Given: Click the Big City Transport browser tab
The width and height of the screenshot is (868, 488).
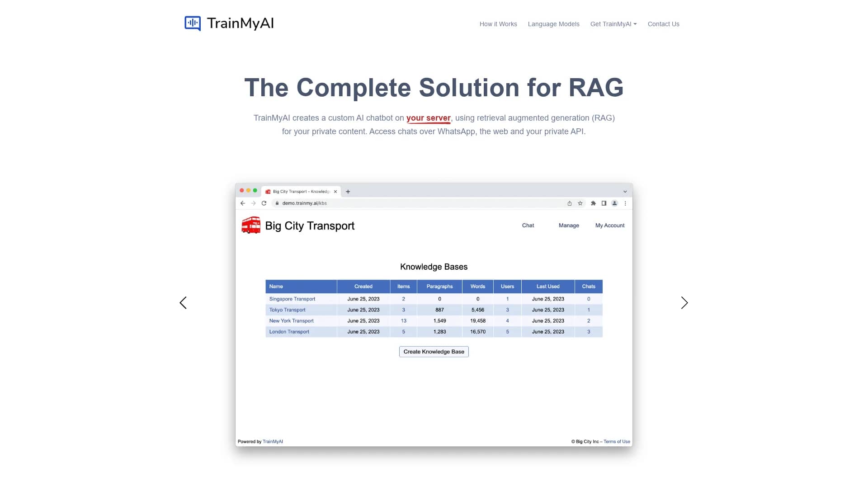Looking at the screenshot, I should (x=301, y=192).
